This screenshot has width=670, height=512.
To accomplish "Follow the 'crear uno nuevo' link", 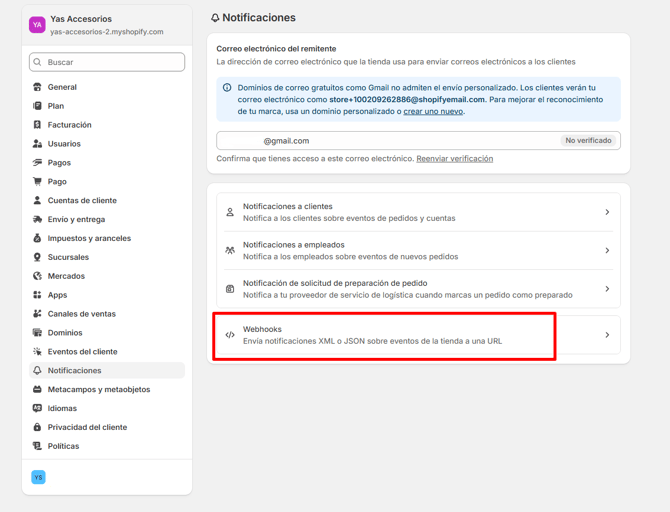I will 433,111.
